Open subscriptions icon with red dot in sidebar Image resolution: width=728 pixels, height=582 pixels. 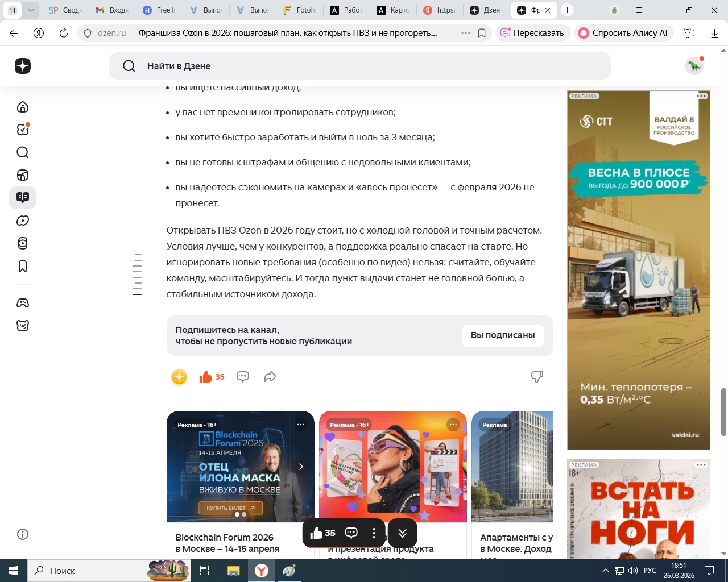[x=23, y=130]
